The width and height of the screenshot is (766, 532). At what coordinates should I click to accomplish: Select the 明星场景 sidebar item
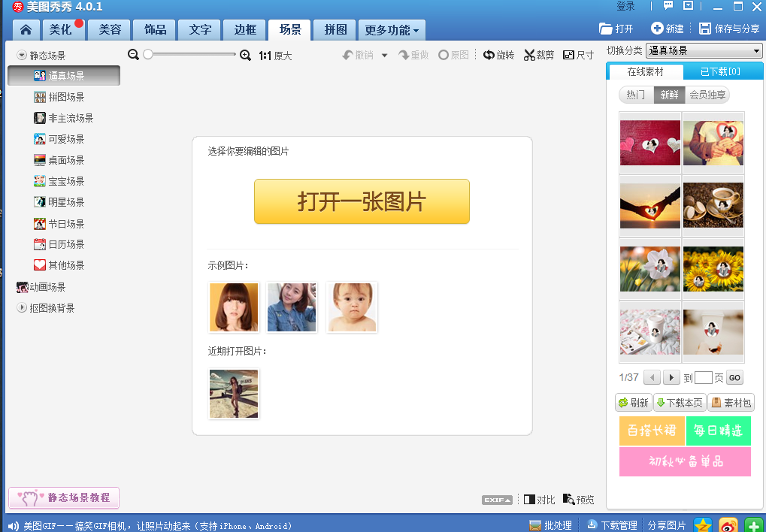tap(59, 202)
